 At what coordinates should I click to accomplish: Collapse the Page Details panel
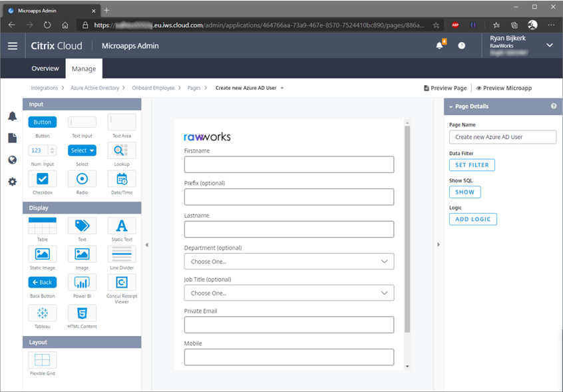(x=451, y=106)
